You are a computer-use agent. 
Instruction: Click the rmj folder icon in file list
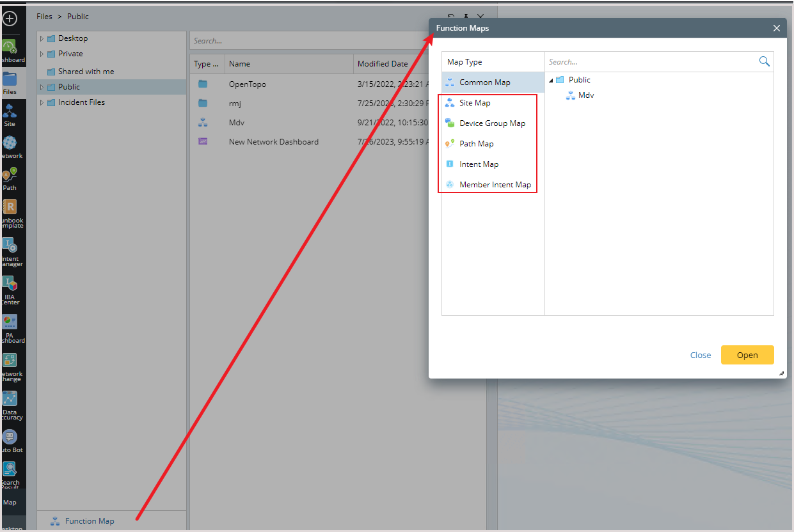tap(203, 103)
